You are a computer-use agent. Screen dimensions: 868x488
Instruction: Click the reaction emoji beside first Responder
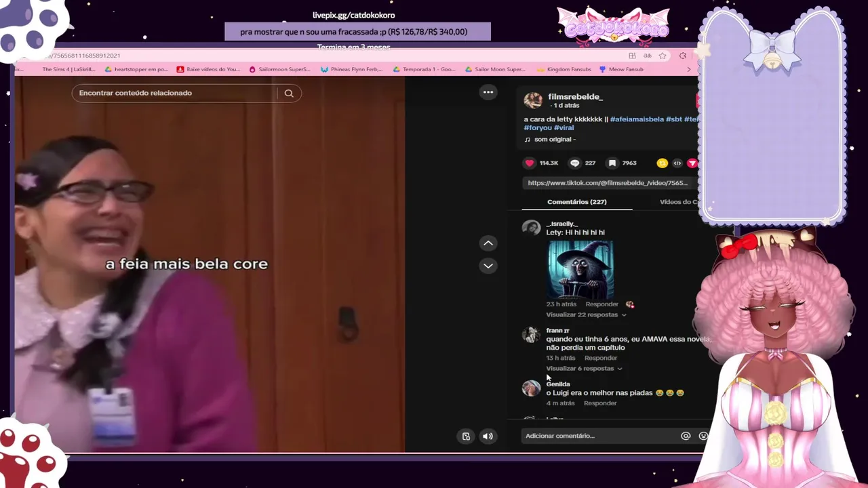pyautogui.click(x=629, y=304)
